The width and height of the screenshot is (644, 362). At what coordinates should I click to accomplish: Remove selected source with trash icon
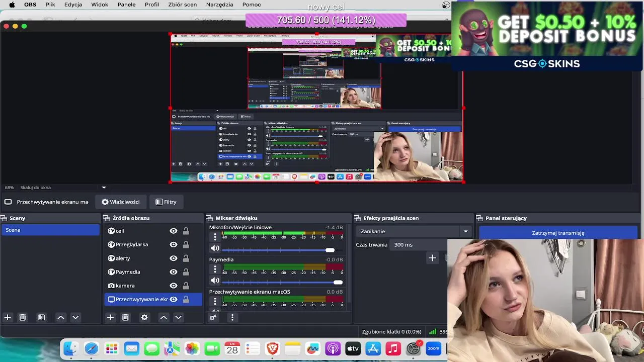point(126,317)
